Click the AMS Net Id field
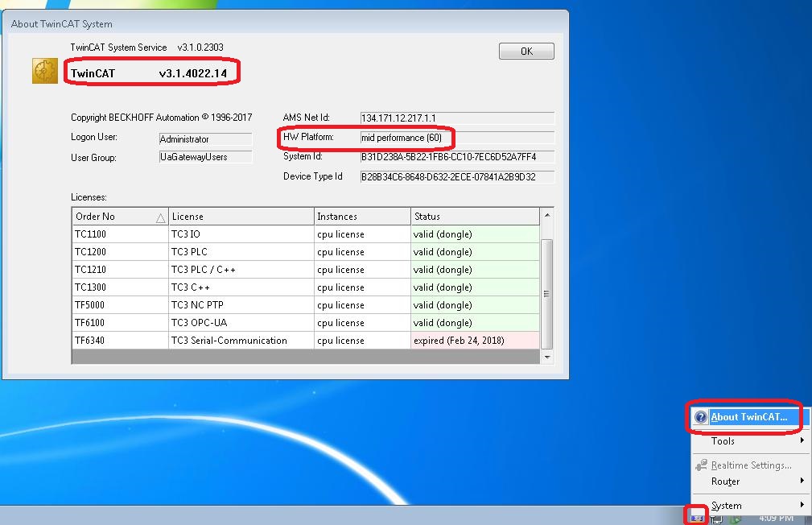Screen dimensions: 812x525 (456, 118)
